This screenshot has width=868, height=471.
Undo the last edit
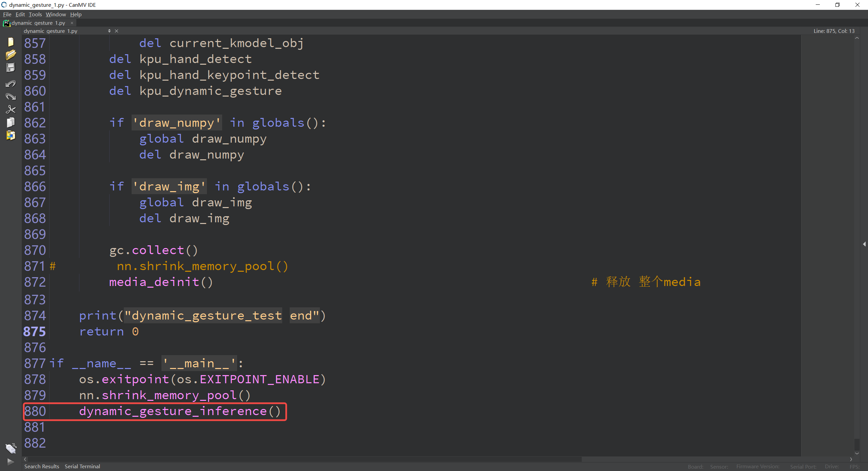click(11, 83)
